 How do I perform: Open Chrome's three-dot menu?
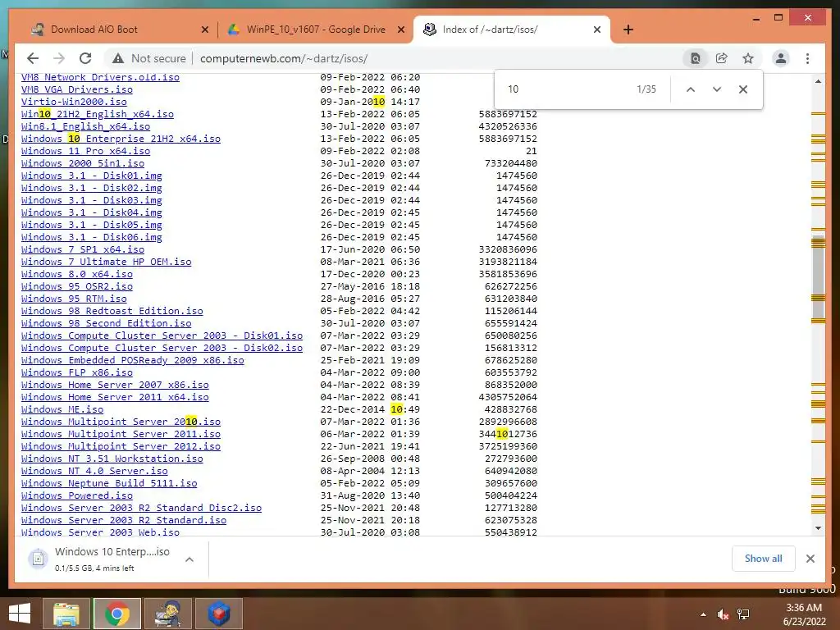807,58
